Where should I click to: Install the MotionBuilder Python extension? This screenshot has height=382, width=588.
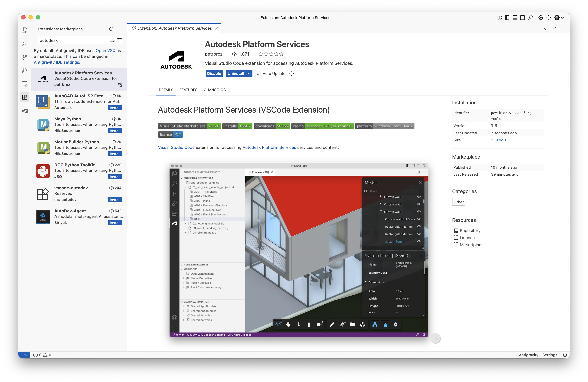coord(115,154)
